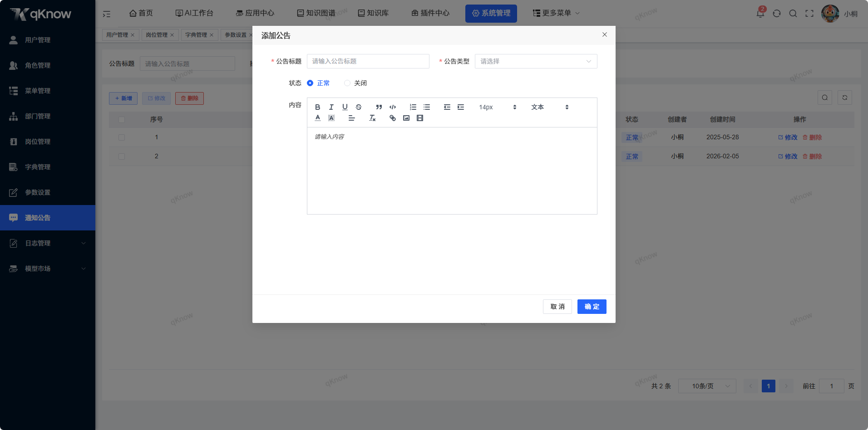868x430 pixels.
Task: Create ordered list in editor
Action: (x=413, y=107)
